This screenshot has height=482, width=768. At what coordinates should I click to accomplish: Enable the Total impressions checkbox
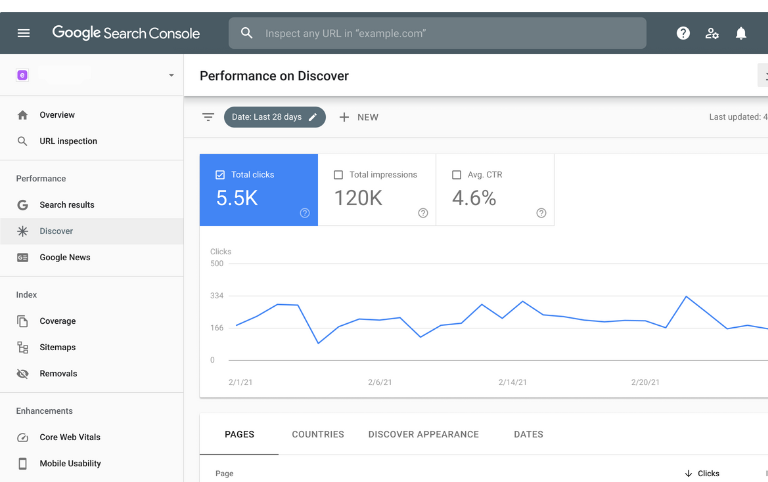[x=338, y=175]
